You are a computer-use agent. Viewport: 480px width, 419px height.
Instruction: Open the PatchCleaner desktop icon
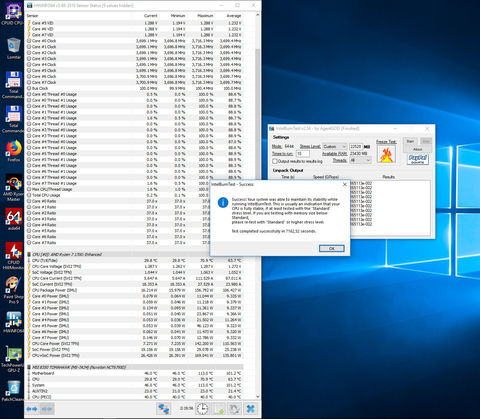coord(13,391)
